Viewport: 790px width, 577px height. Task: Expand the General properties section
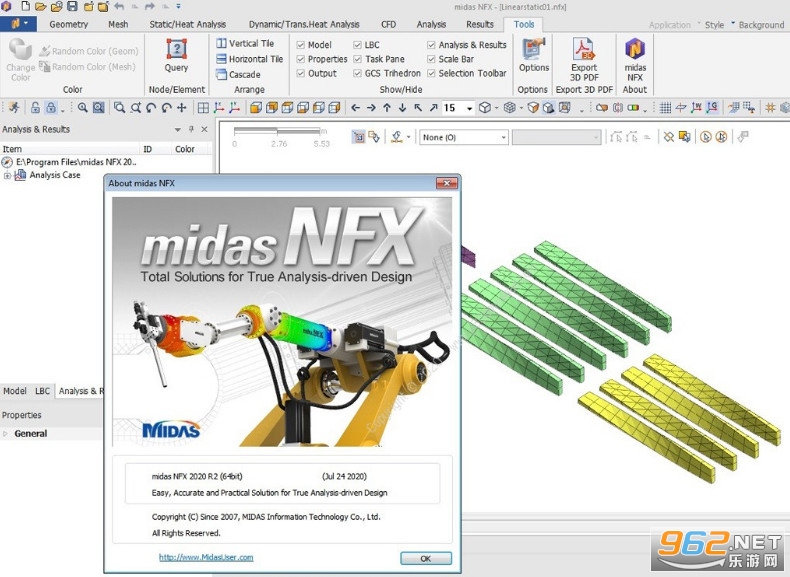pyautogui.click(x=6, y=433)
